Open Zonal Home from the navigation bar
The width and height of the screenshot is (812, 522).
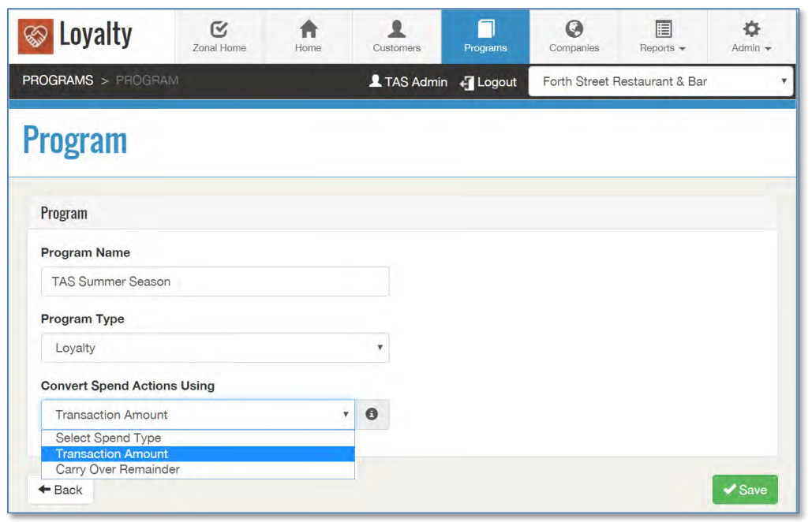[219, 37]
